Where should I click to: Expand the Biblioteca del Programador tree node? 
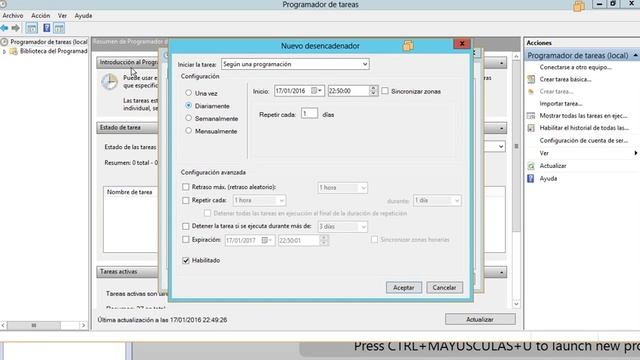point(4,51)
